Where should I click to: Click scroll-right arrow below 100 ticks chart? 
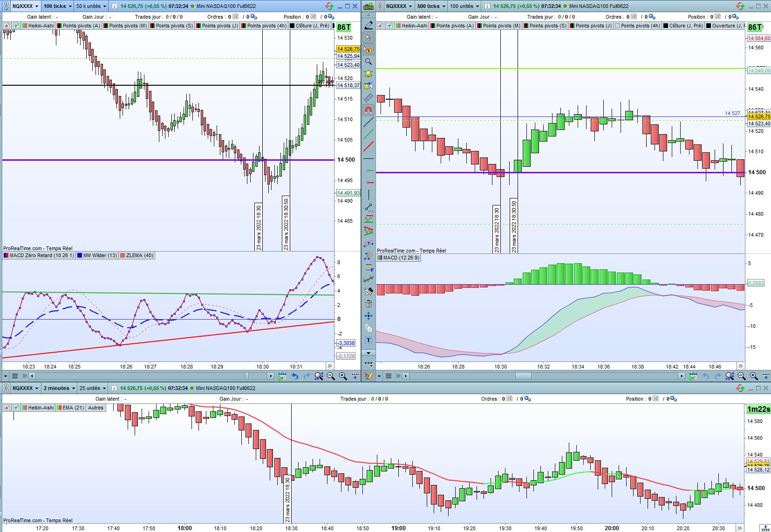pos(270,376)
